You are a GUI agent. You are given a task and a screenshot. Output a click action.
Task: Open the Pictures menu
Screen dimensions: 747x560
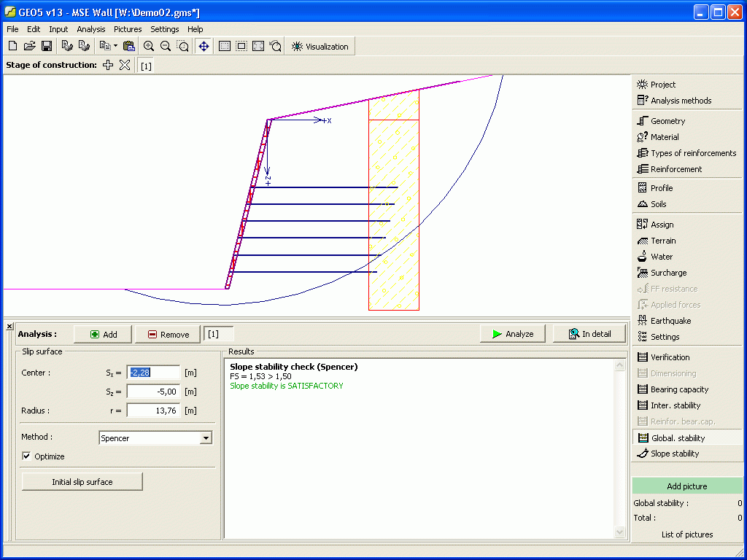point(128,29)
